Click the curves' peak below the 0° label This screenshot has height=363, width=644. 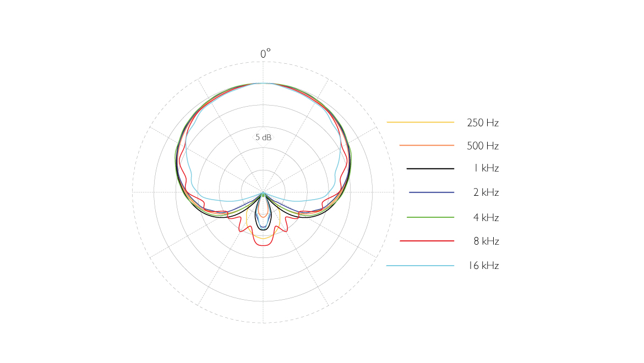tap(263, 83)
